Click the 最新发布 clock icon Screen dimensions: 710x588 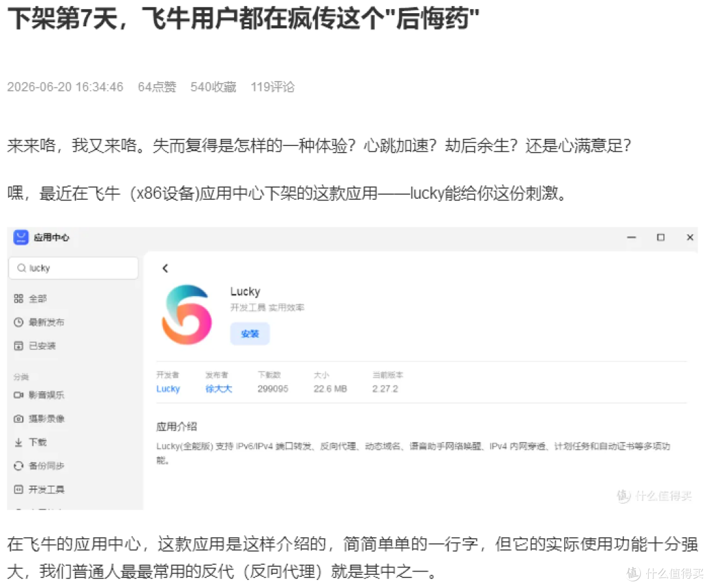pos(18,322)
